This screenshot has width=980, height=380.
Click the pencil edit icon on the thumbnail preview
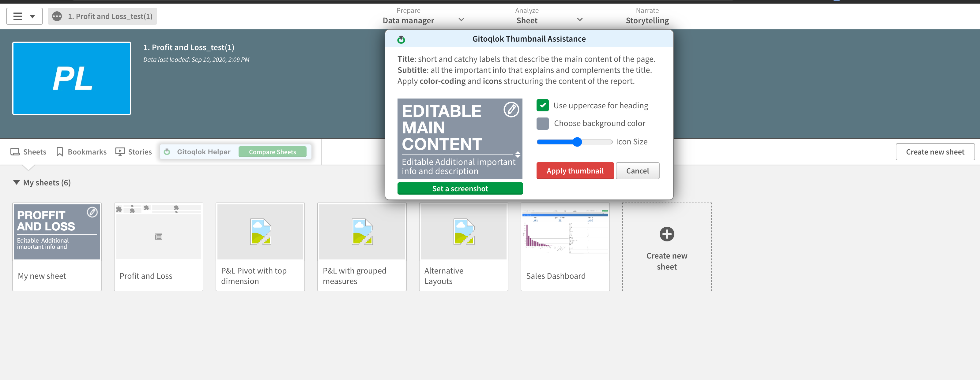(512, 110)
